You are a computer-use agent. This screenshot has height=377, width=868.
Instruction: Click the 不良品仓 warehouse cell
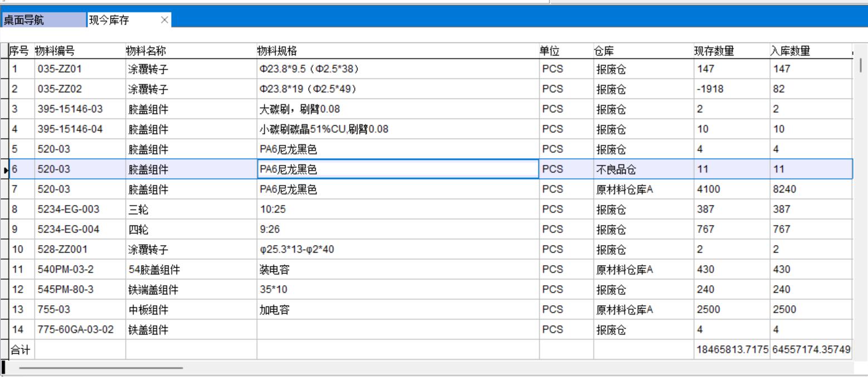point(643,170)
